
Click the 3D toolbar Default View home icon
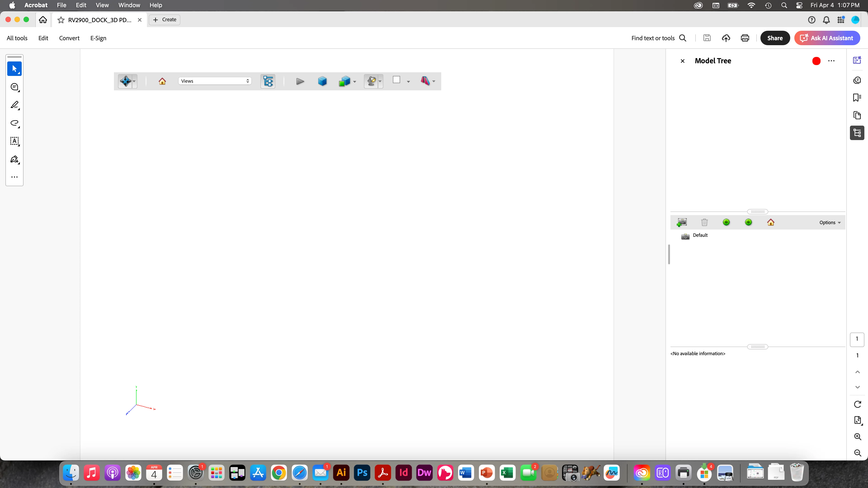point(162,81)
